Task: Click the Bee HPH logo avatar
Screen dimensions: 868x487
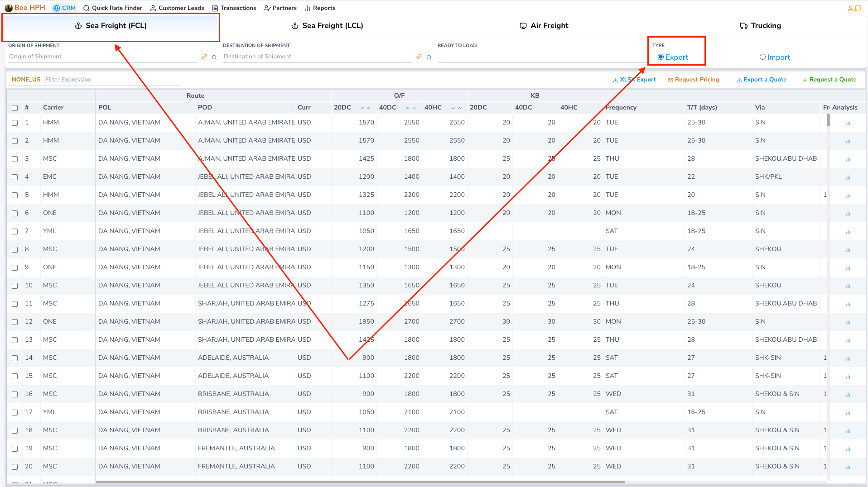Action: coord(8,8)
